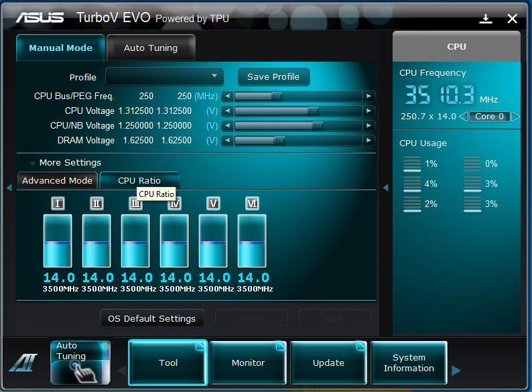Click the greyed Undo button

[x=251, y=318]
